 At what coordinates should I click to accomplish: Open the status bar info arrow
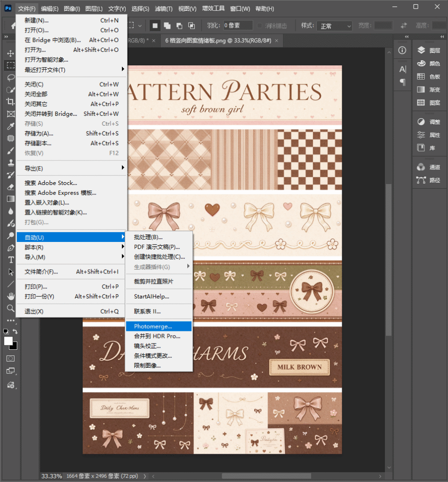(x=145, y=476)
